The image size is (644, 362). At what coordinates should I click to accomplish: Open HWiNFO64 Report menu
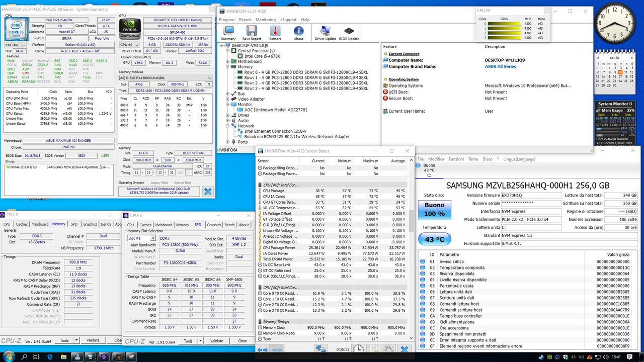click(245, 20)
